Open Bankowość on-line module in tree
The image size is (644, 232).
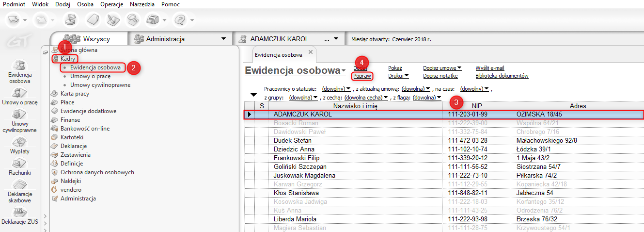[85, 129]
